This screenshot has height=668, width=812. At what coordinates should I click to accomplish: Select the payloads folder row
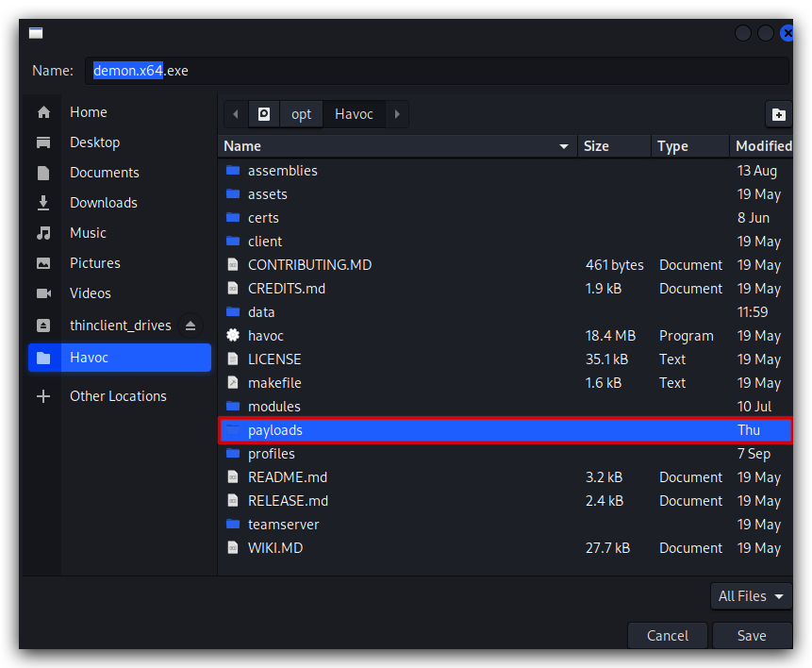click(x=505, y=430)
